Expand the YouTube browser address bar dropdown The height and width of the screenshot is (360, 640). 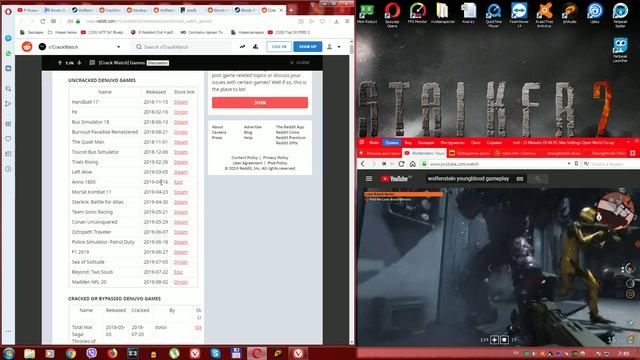click(569, 164)
